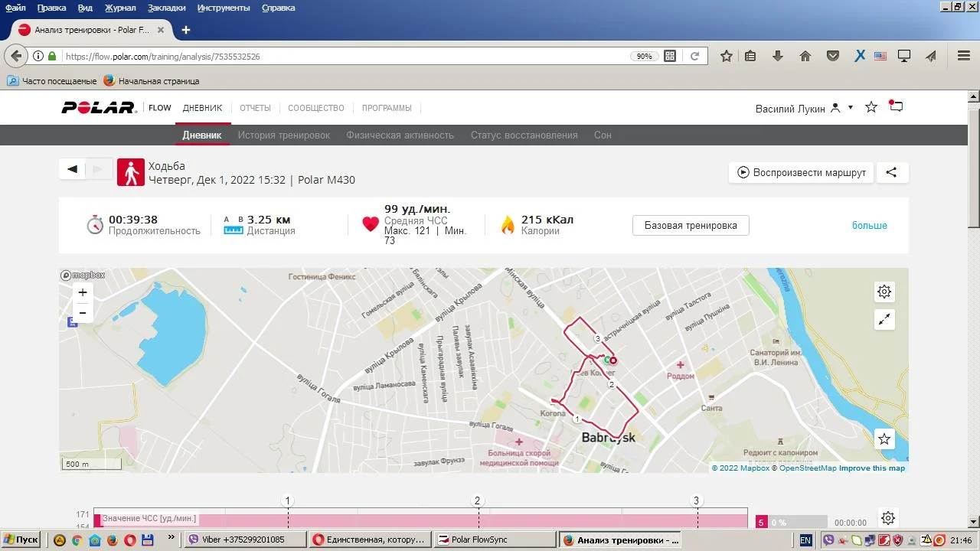Open a new browser tab
This screenshot has width=980, height=551.
(185, 30)
